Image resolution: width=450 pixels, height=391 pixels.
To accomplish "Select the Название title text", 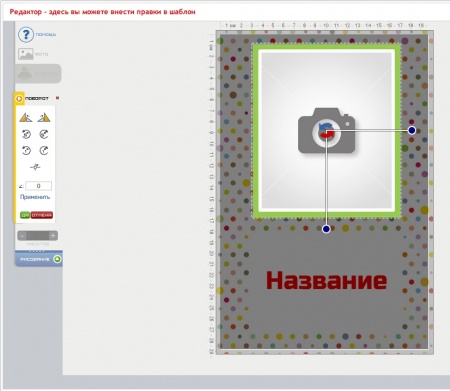I will 326,280.
